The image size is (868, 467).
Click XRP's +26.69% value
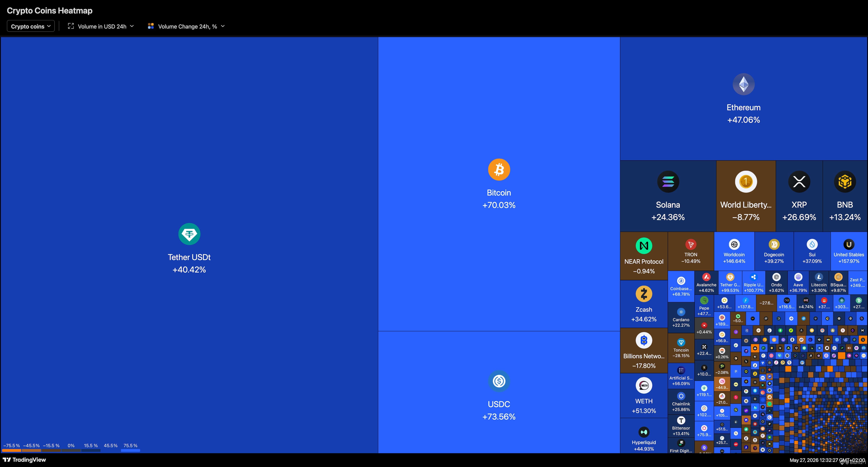tap(799, 217)
